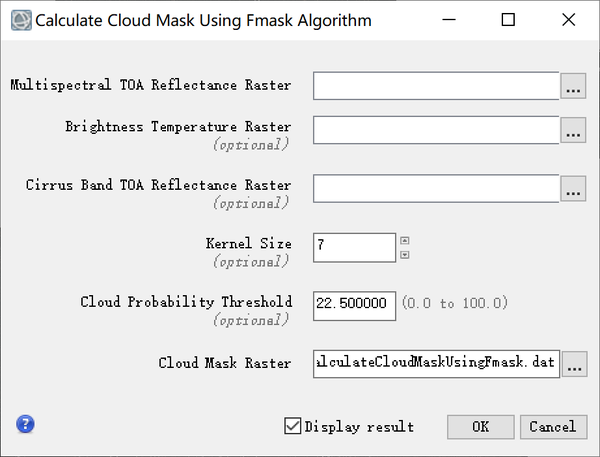This screenshot has width=600, height=457.
Task: Click the app icon in title bar
Action: pos(19,20)
